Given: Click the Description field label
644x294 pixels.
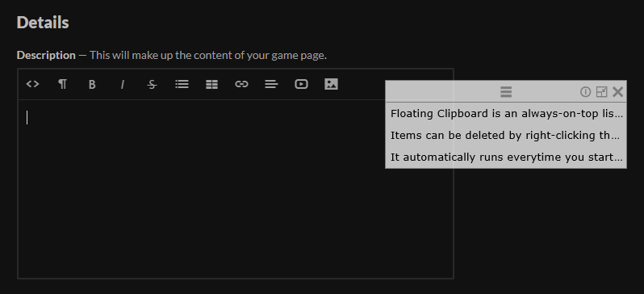Looking at the screenshot, I should point(46,55).
